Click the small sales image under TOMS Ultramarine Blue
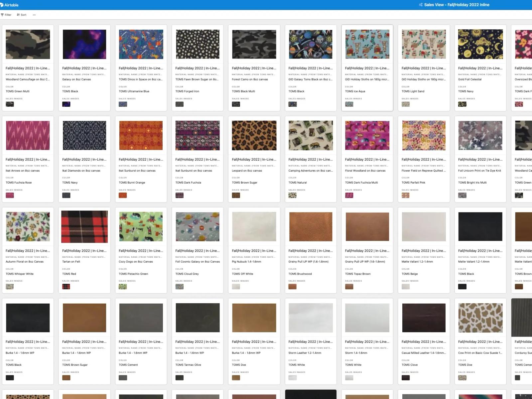 (x=123, y=104)
